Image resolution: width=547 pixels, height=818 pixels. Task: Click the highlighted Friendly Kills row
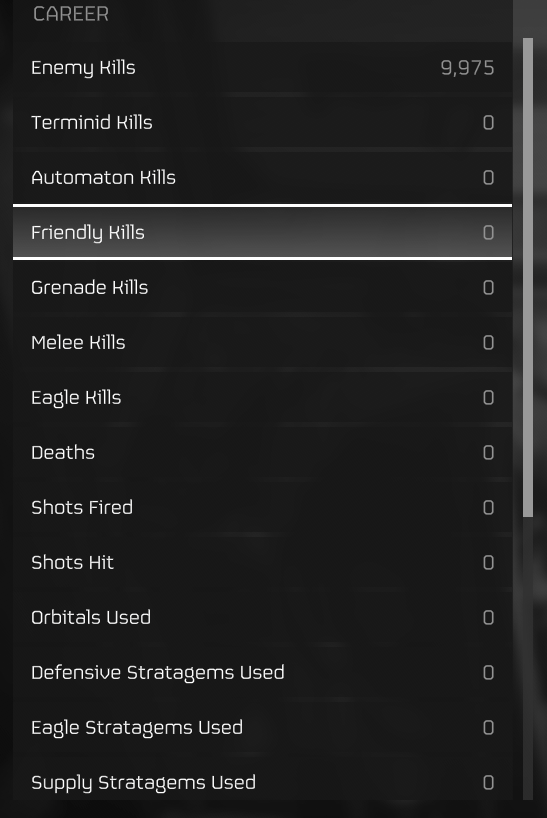262,232
